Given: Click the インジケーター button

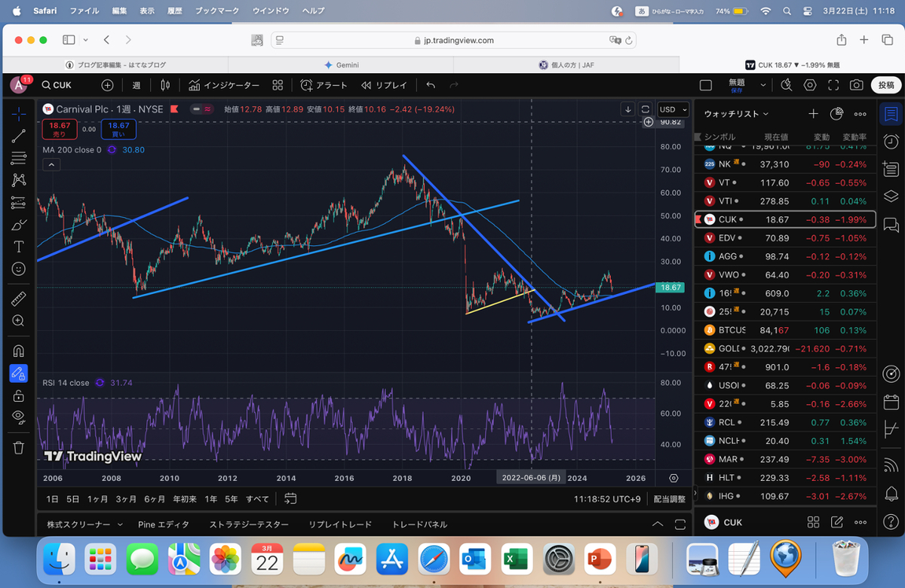Looking at the screenshot, I should coord(224,85).
